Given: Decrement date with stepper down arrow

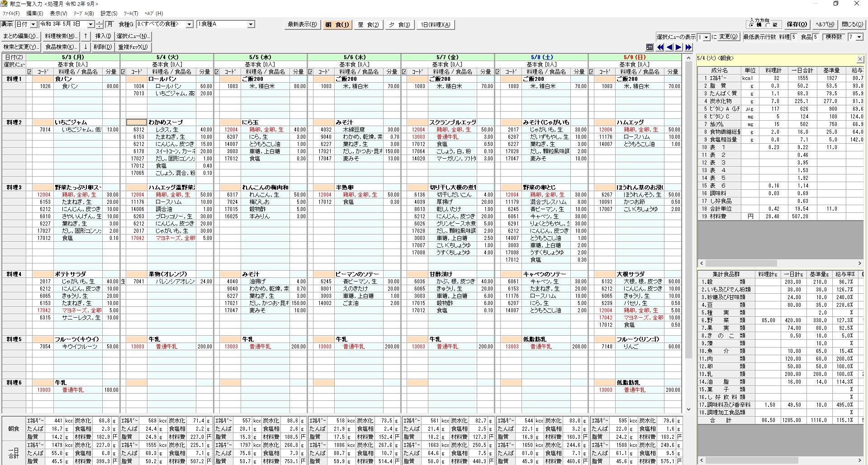Looking at the screenshot, I should 100,27.
